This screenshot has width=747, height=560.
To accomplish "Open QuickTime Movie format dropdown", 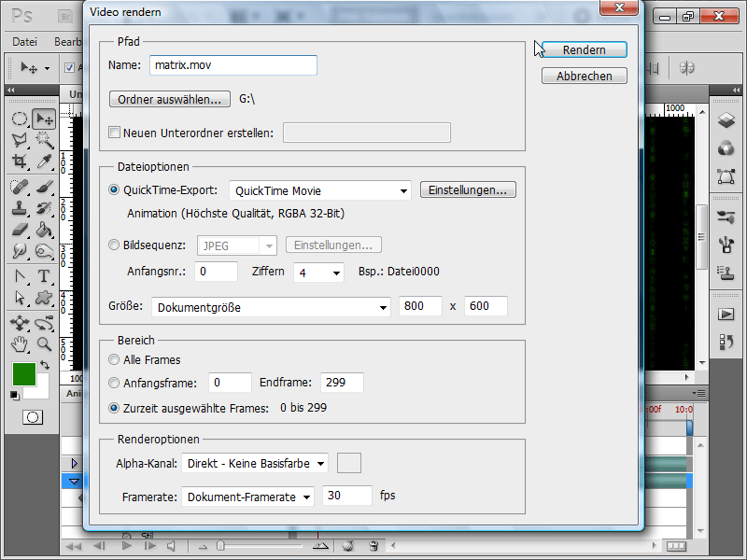I will [x=320, y=190].
